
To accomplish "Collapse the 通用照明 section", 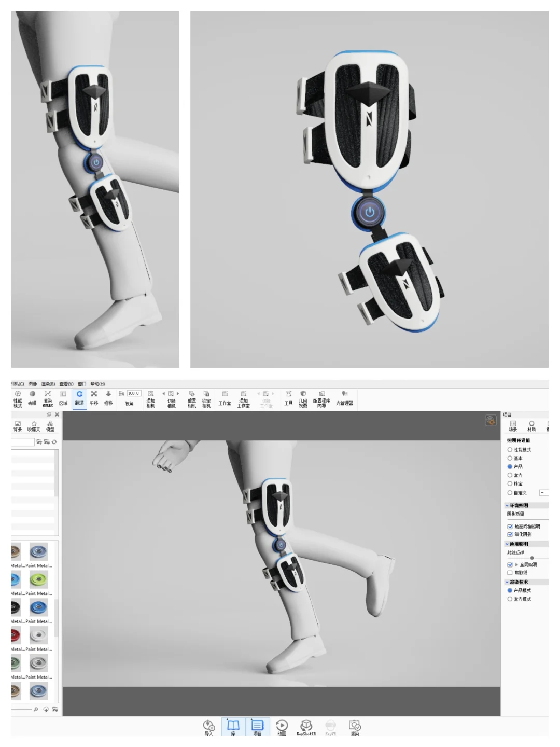I will 507,544.
